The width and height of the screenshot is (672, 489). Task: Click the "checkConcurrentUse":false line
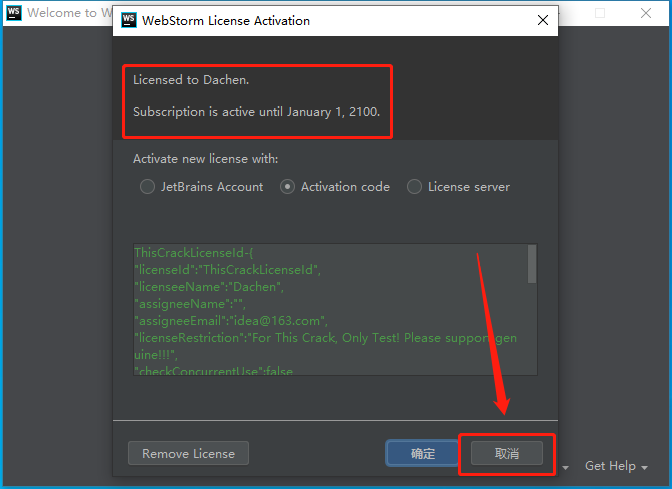point(213,370)
